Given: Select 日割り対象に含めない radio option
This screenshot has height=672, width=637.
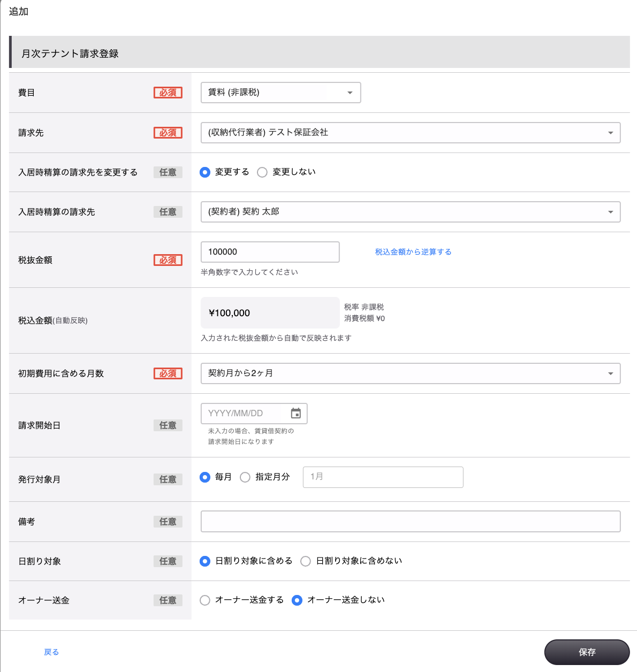Looking at the screenshot, I should [x=306, y=561].
